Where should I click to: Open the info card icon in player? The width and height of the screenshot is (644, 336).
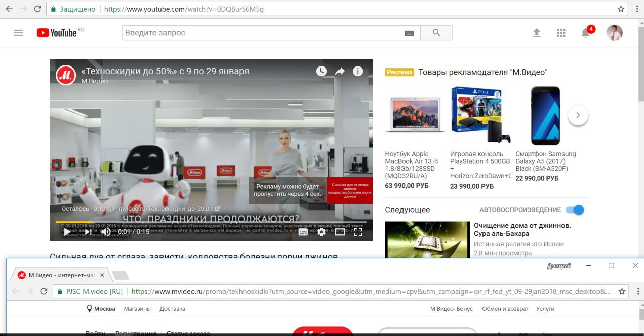tap(358, 71)
